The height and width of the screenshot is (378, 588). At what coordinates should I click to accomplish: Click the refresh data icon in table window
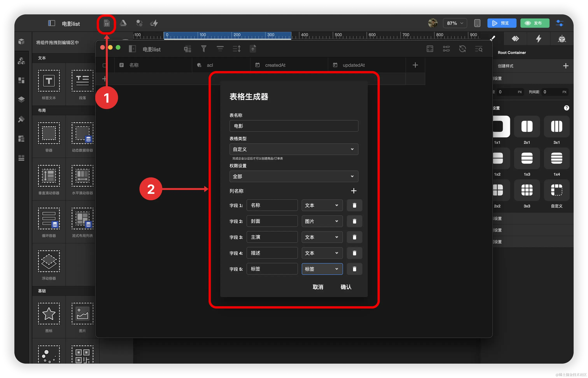coord(463,49)
